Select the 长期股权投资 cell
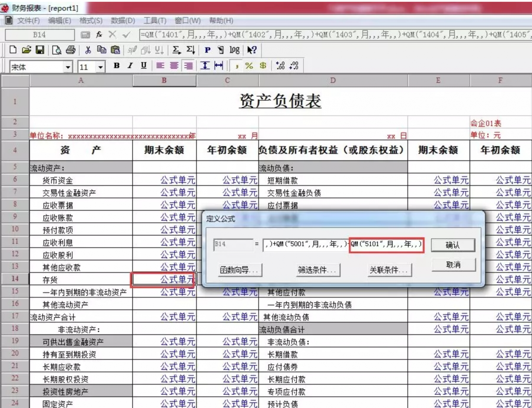The image size is (532, 408). [x=81, y=379]
